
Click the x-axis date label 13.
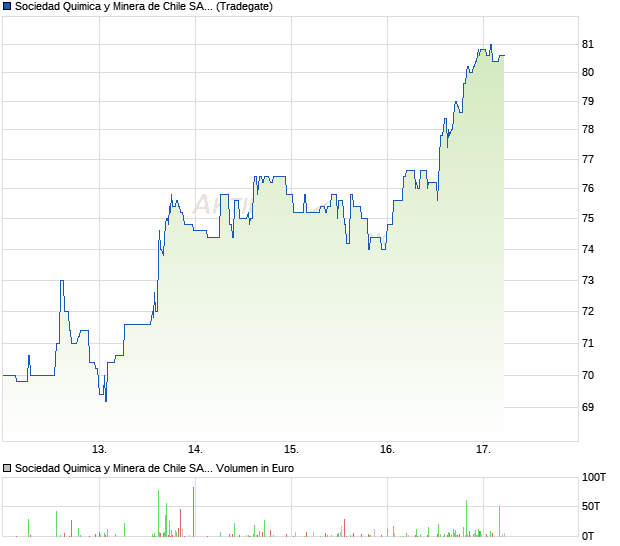coord(99,450)
